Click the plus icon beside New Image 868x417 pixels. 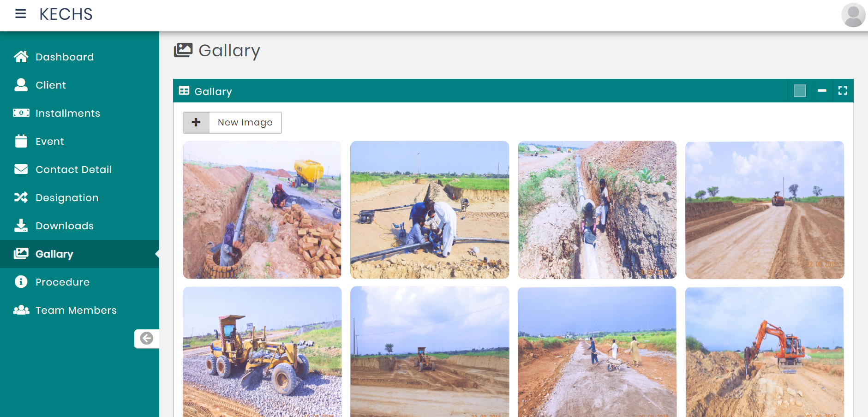tap(196, 123)
